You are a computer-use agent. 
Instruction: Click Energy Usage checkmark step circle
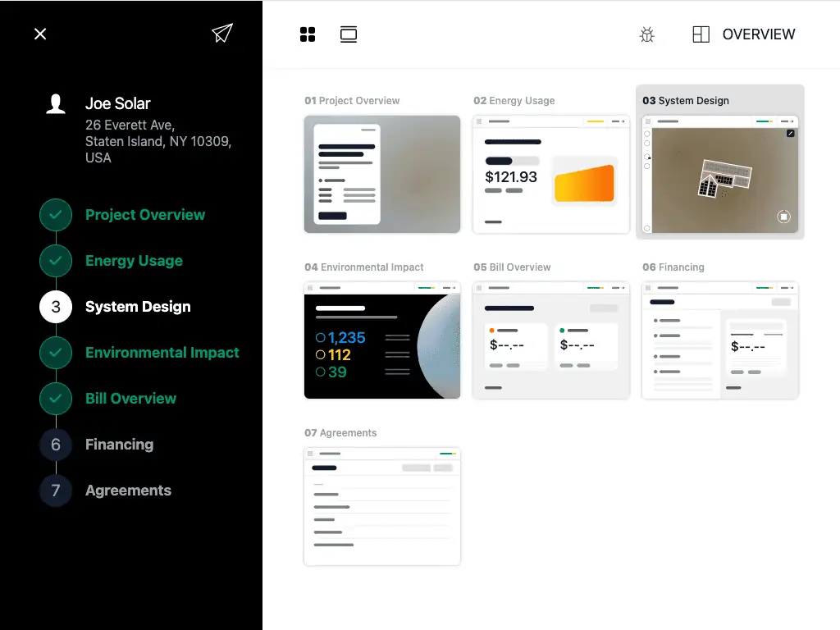tap(56, 261)
